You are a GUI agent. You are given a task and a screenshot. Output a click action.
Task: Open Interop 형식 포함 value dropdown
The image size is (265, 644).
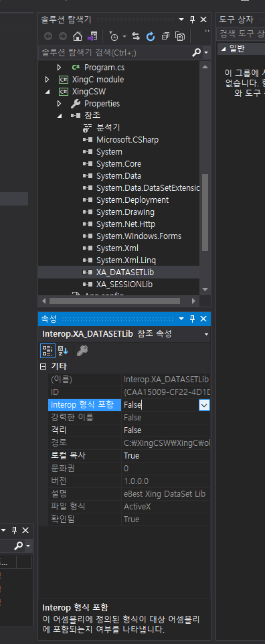[204, 405]
